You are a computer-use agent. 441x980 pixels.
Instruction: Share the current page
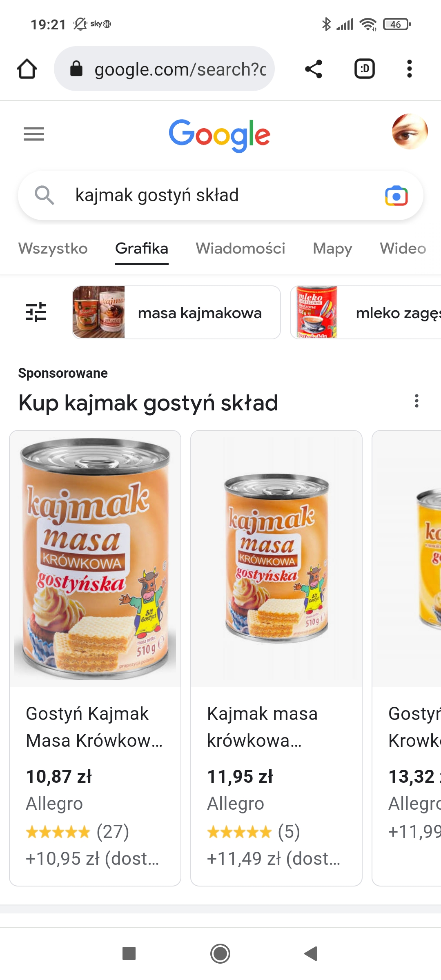pos(314,69)
